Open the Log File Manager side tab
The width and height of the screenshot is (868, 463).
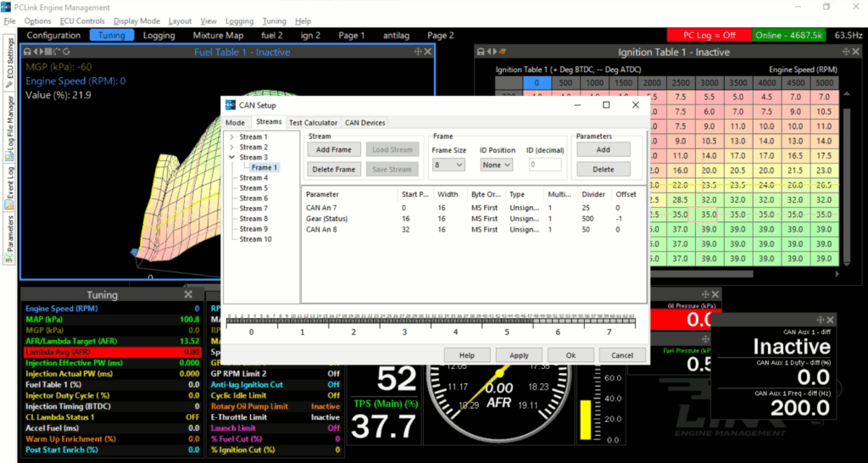pyautogui.click(x=9, y=129)
